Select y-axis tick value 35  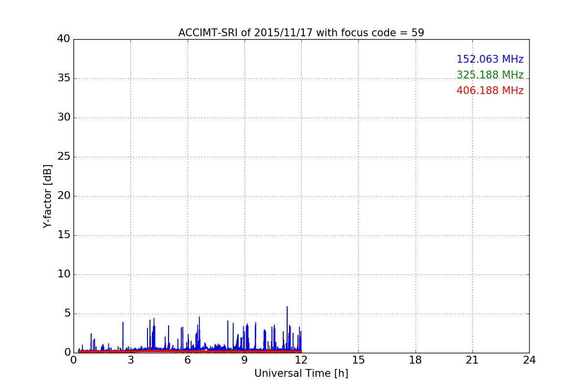click(x=64, y=78)
